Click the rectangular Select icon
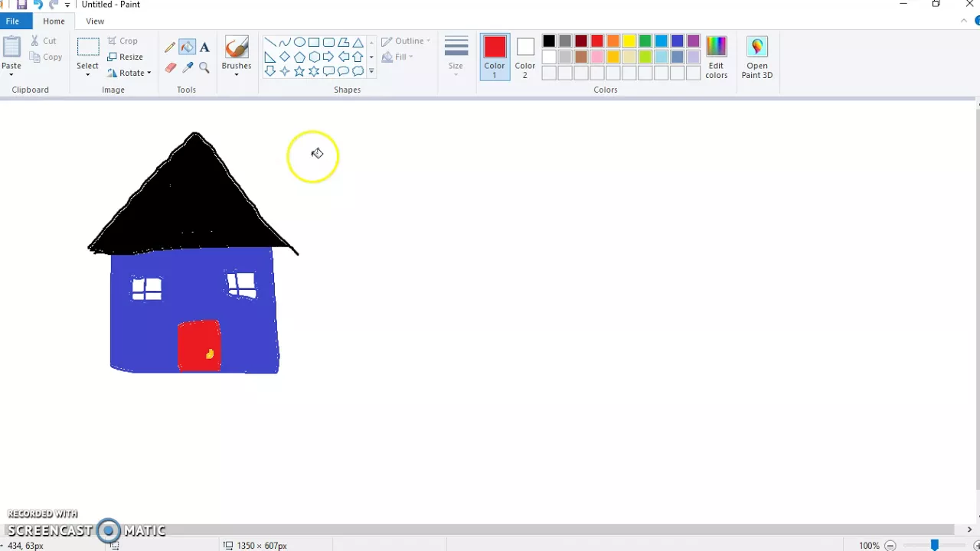 click(x=88, y=47)
